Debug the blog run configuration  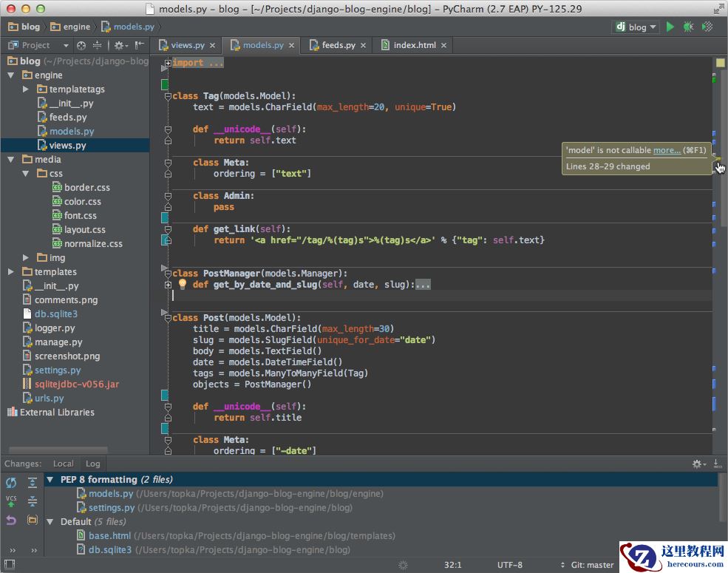tap(688, 27)
